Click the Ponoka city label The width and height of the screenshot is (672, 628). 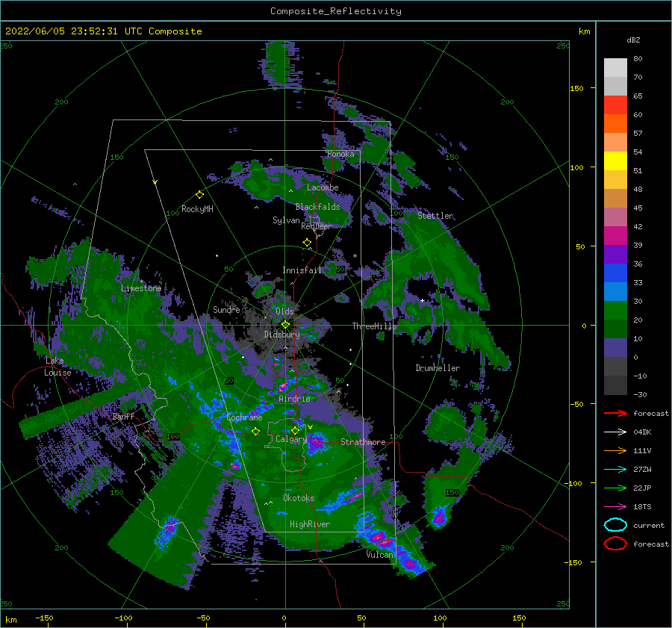click(340, 154)
